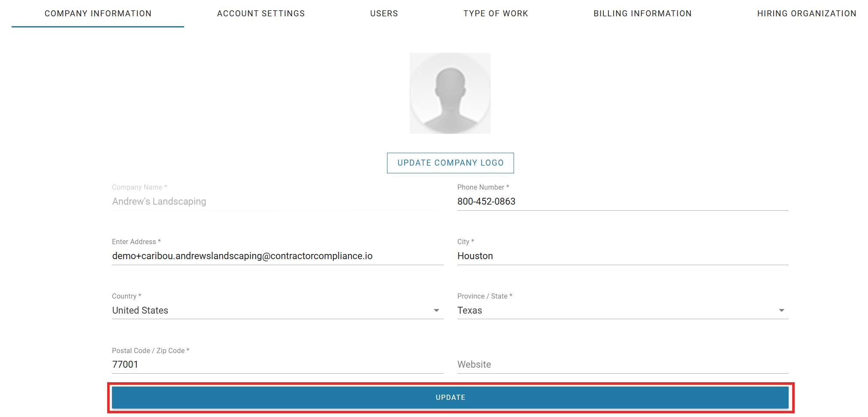The width and height of the screenshot is (868, 417).
Task: Click the empty Website field
Action: click(622, 365)
